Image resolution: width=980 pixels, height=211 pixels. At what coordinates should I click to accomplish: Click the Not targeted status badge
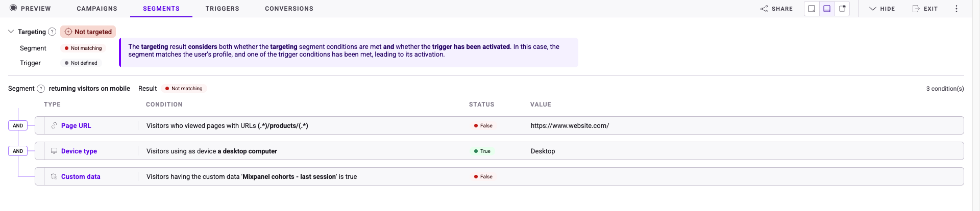pyautogui.click(x=88, y=32)
